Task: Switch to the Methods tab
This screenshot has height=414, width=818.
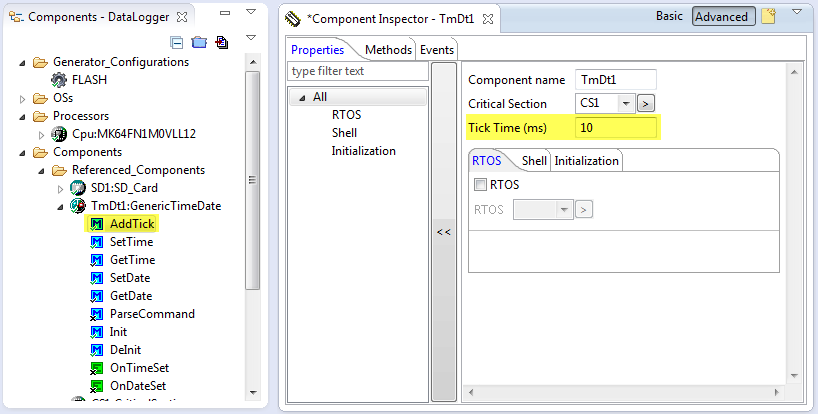Action: (388, 50)
